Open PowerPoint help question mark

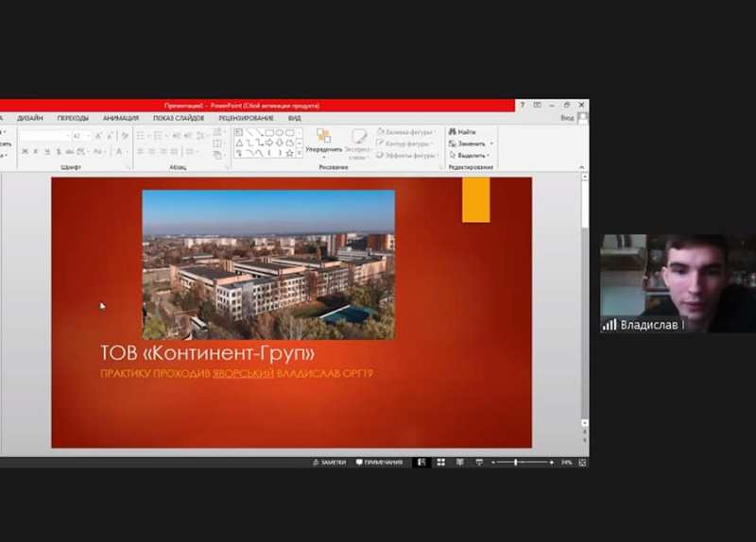pyautogui.click(x=523, y=105)
